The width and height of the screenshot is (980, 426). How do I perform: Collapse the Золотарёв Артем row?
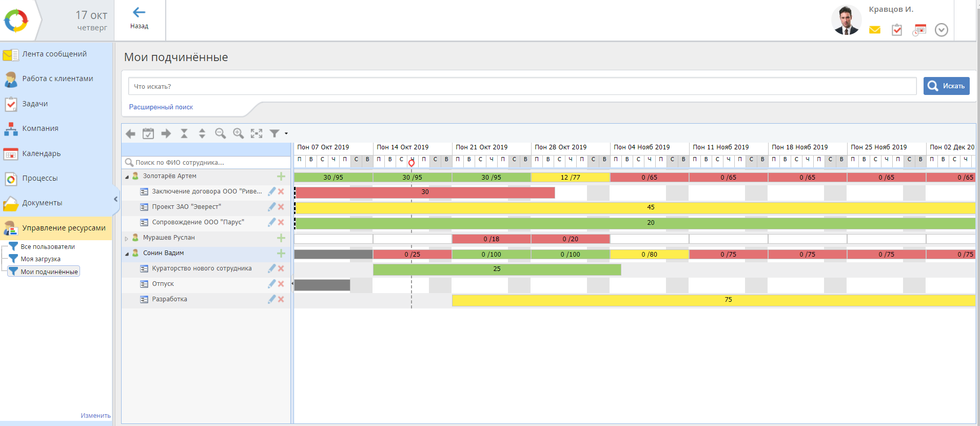pos(127,177)
